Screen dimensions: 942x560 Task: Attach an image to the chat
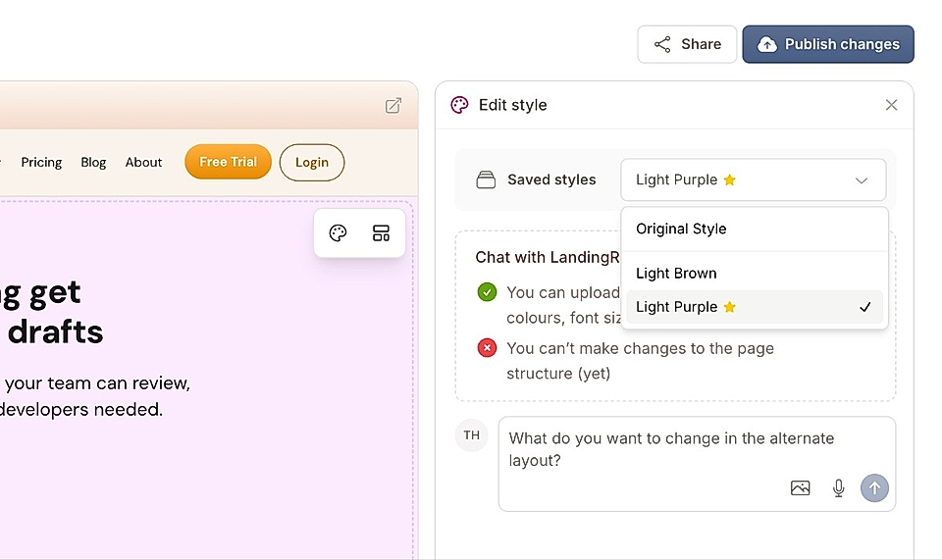pyautogui.click(x=801, y=488)
